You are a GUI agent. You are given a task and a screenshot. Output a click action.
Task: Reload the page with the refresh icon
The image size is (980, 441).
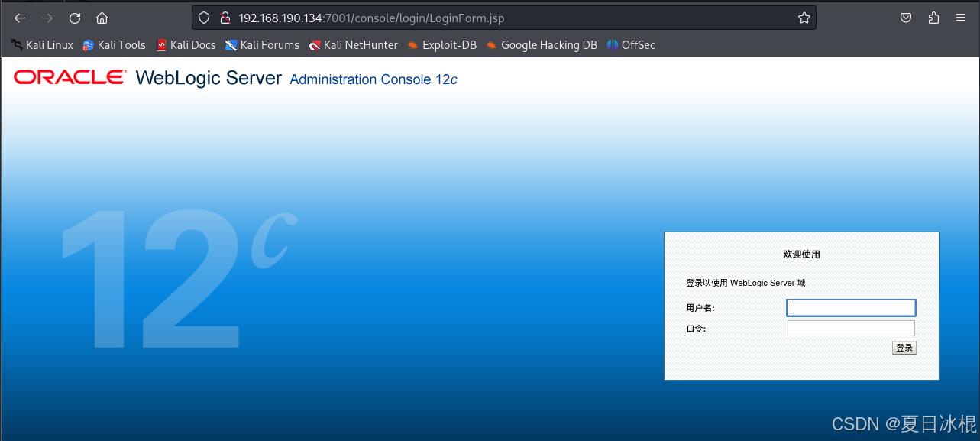[75, 18]
